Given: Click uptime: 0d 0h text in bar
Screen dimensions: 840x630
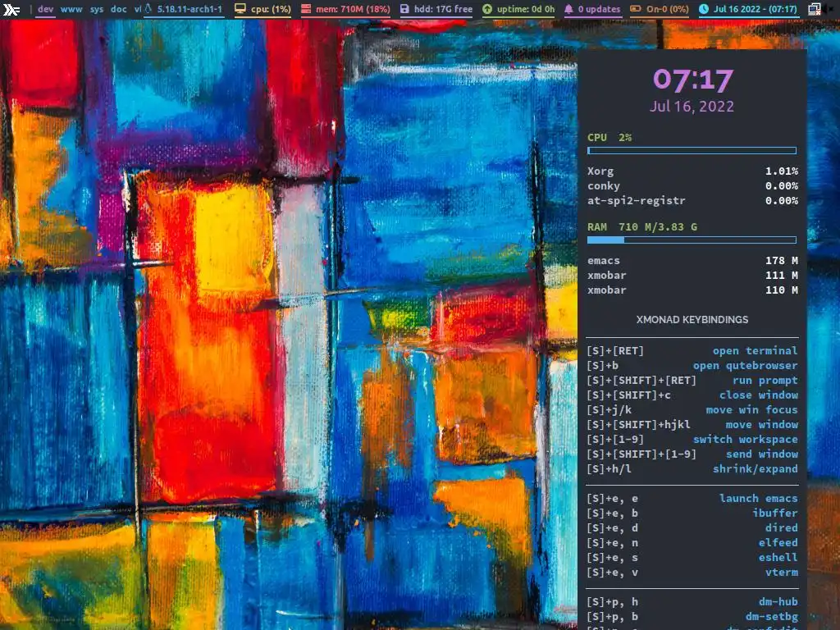Looking at the screenshot, I should [526, 9].
